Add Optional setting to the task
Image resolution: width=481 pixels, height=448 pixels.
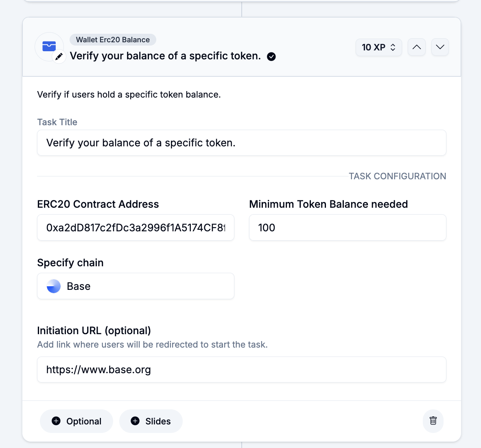pos(77,421)
